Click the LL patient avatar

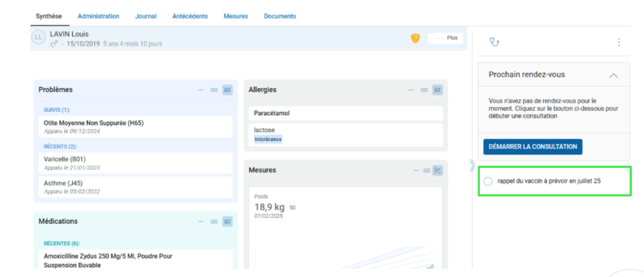39,38
